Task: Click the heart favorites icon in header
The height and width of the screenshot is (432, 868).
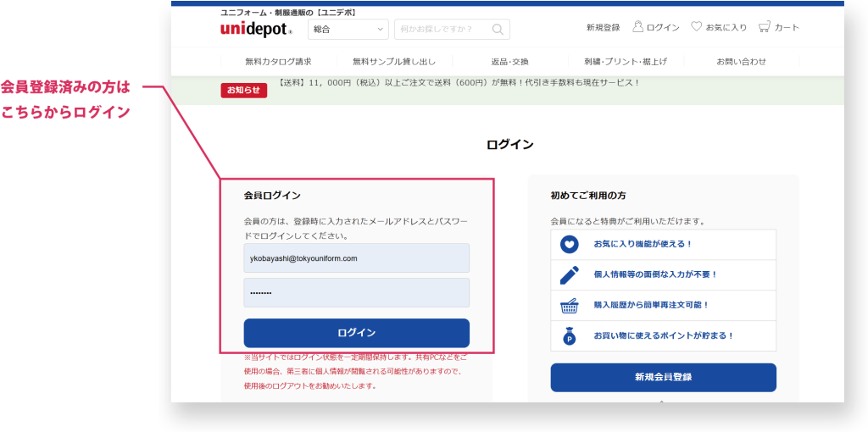Action: coord(696,27)
